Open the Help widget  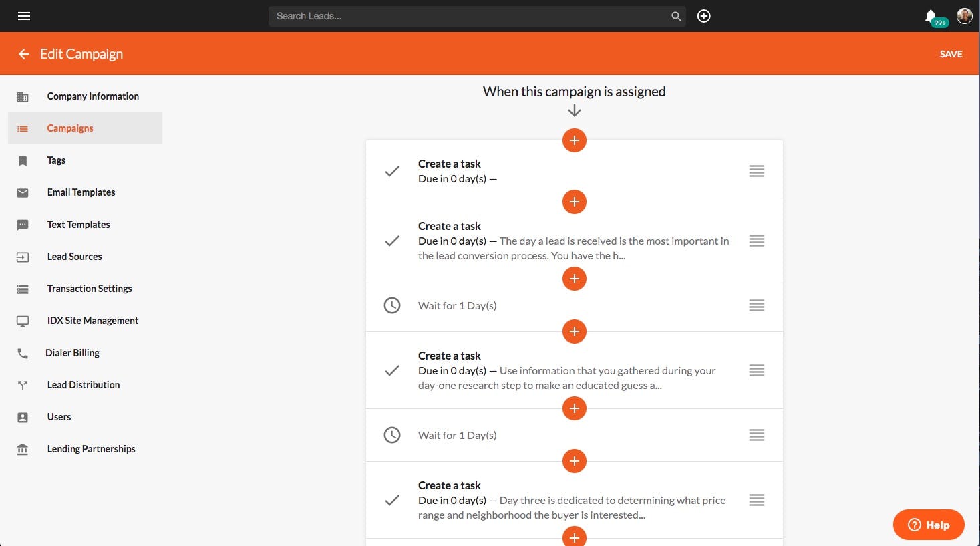pyautogui.click(x=929, y=525)
